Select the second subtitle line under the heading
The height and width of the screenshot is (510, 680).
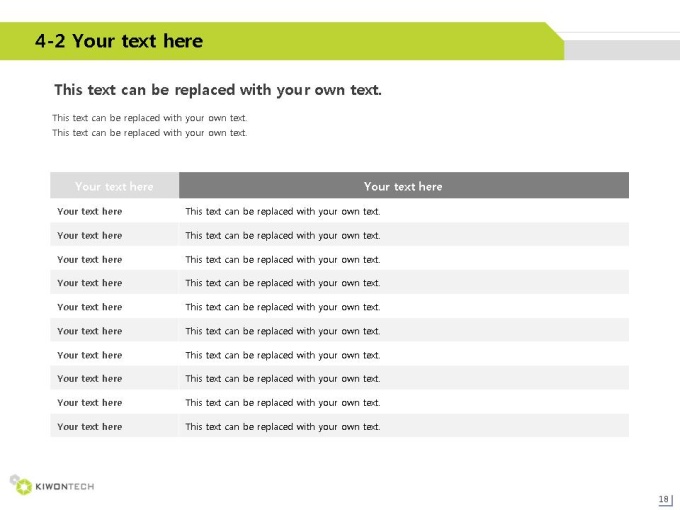pos(150,133)
